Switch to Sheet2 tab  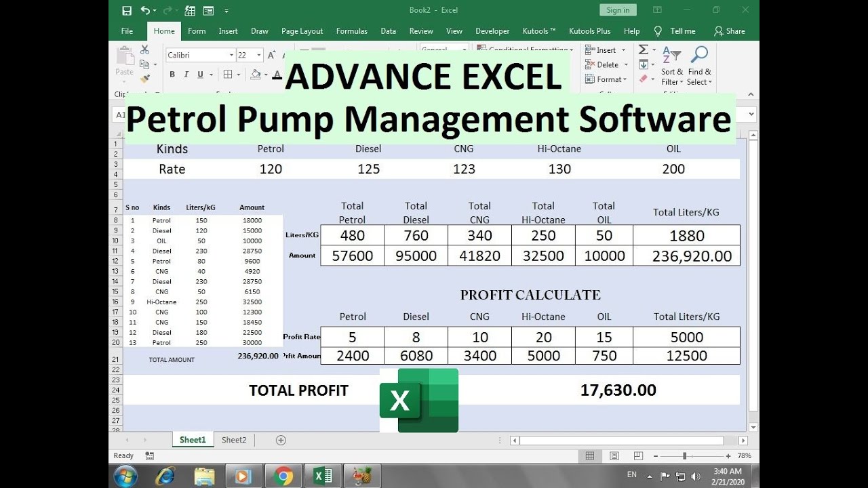234,440
